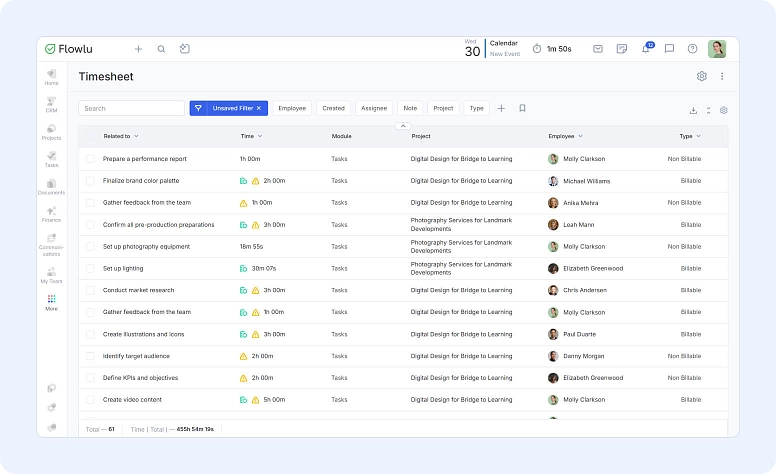Click the stopwatch timer icon

click(537, 48)
